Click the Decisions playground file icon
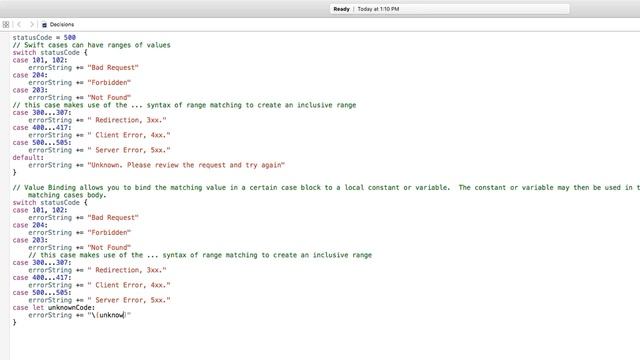The height and width of the screenshot is (360, 640). point(44,25)
